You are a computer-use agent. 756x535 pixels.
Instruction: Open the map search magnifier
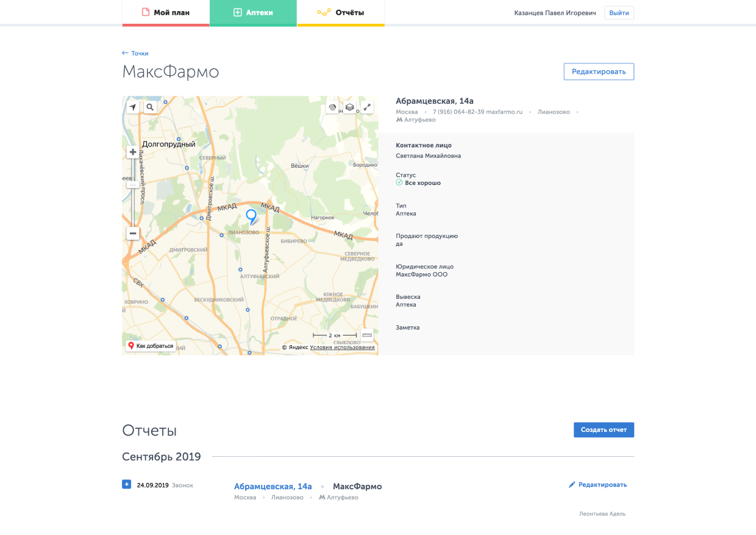[x=150, y=107]
